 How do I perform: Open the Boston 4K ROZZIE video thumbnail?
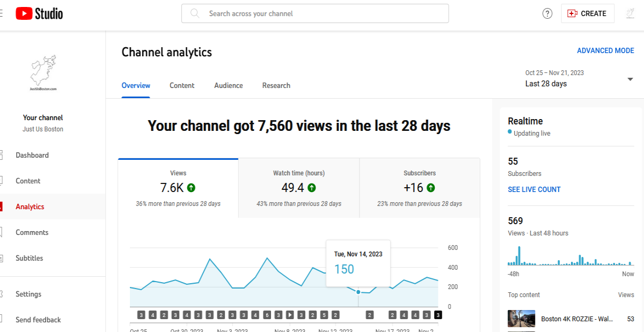pos(521,319)
